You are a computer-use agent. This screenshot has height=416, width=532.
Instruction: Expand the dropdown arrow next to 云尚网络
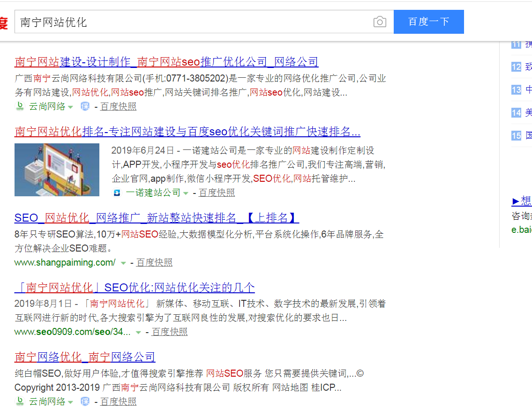pyautogui.click(x=71, y=106)
